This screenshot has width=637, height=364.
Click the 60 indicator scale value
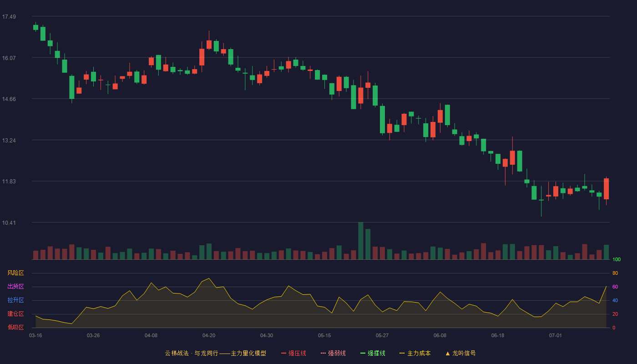click(615, 287)
